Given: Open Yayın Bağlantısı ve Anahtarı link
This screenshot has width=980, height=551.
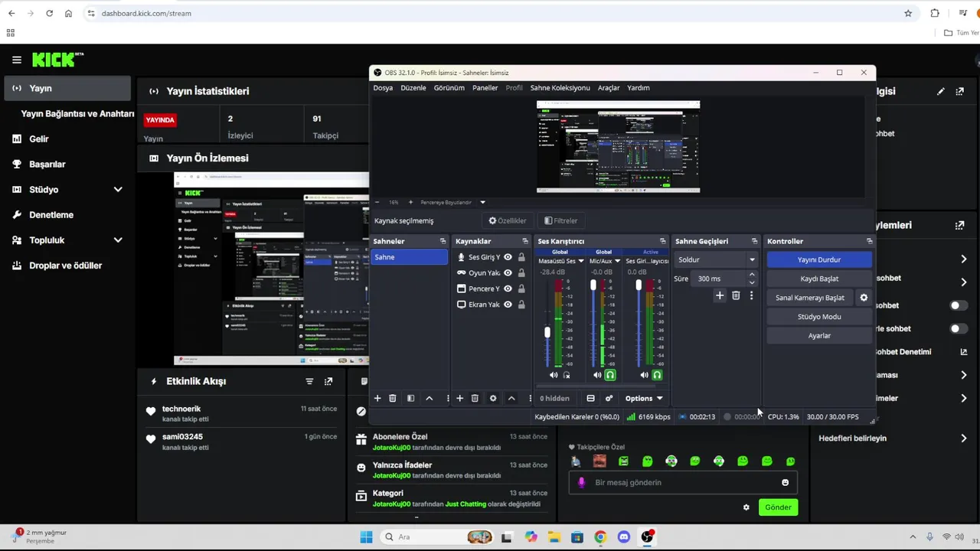Looking at the screenshot, I should click(77, 113).
